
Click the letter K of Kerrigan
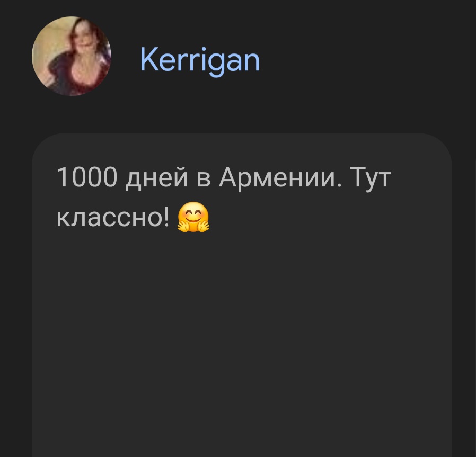148,59
